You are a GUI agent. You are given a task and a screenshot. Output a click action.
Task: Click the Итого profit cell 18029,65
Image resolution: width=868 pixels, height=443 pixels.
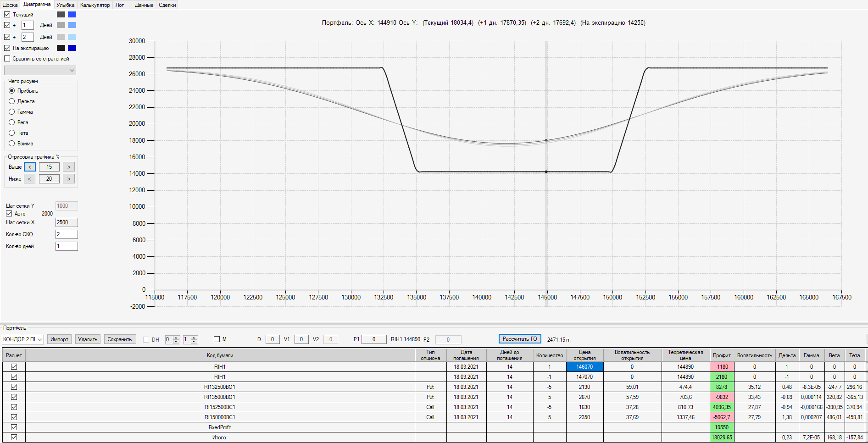[722, 437]
